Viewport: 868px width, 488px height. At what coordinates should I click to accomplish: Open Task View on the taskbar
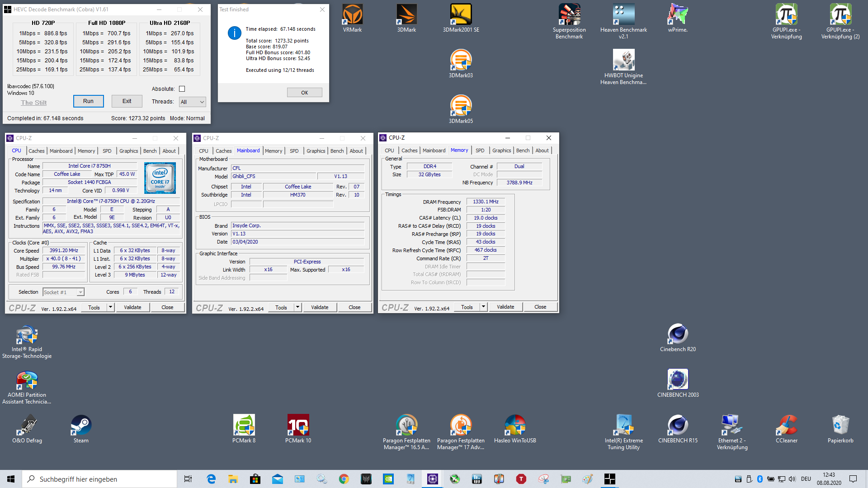coord(188,479)
